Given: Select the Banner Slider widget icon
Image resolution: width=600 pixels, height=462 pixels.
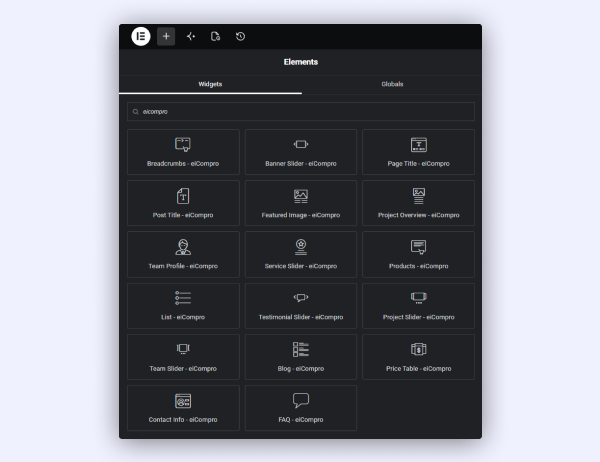Looking at the screenshot, I should point(301,144).
